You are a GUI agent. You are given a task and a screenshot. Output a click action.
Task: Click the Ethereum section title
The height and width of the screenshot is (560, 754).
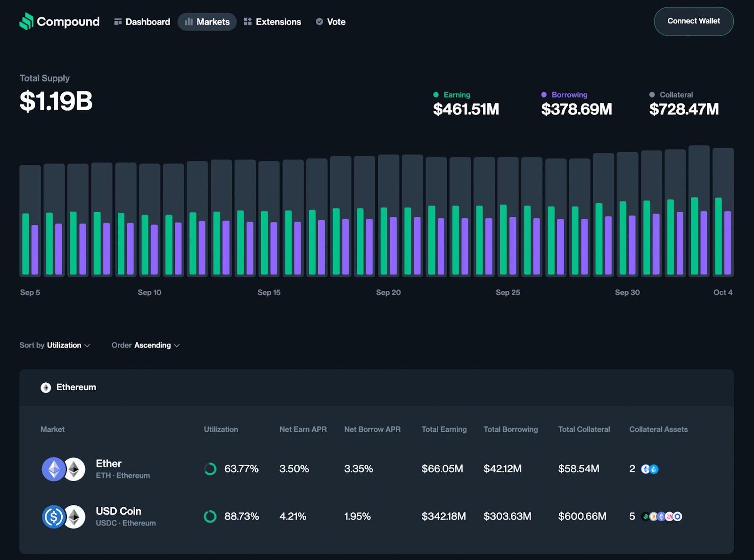point(76,387)
